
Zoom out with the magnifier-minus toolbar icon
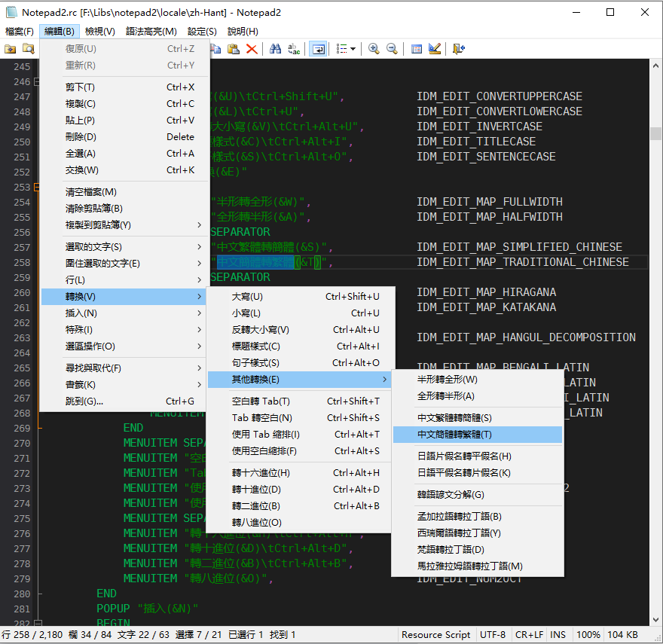pos(391,49)
